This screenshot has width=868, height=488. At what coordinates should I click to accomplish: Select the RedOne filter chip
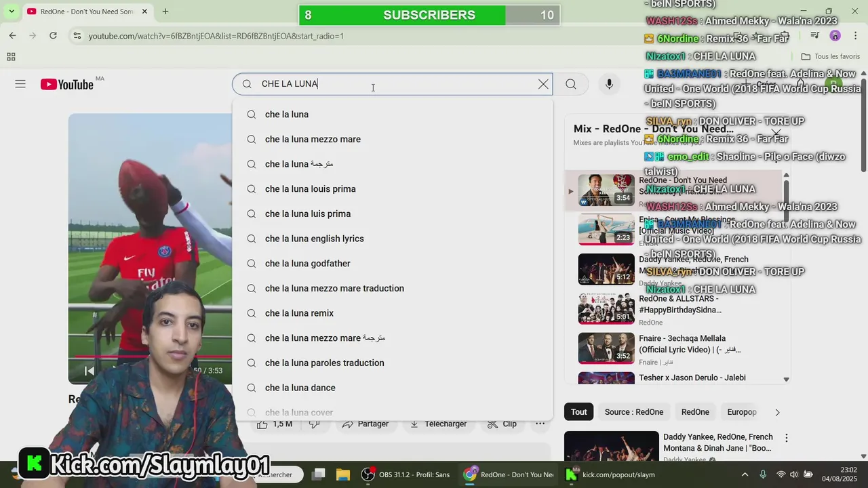point(695,412)
